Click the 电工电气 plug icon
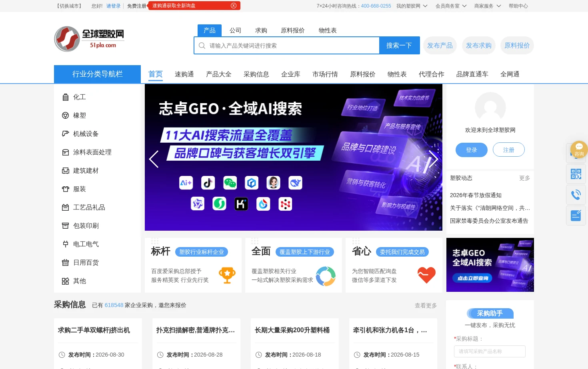588x369 pixels. point(66,244)
